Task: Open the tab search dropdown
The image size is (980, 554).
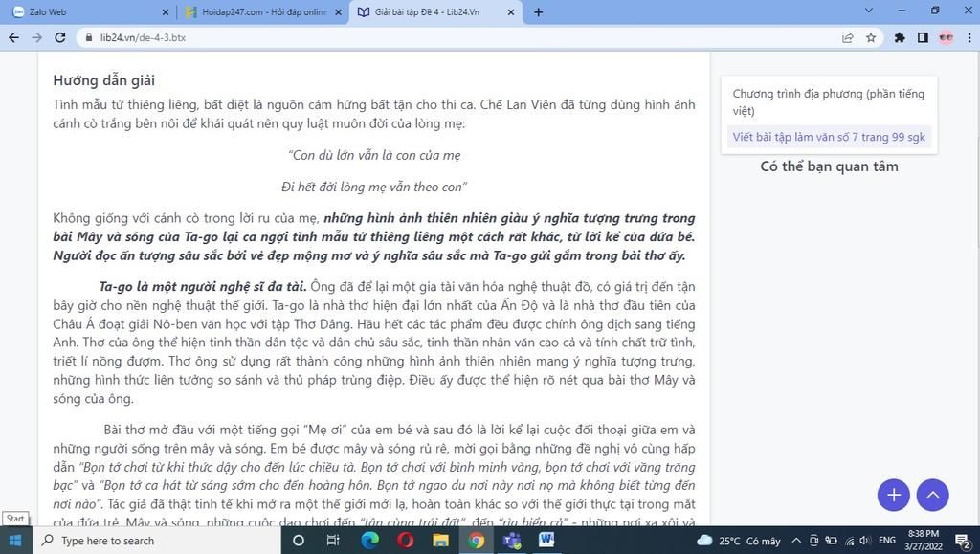Action: [868, 11]
